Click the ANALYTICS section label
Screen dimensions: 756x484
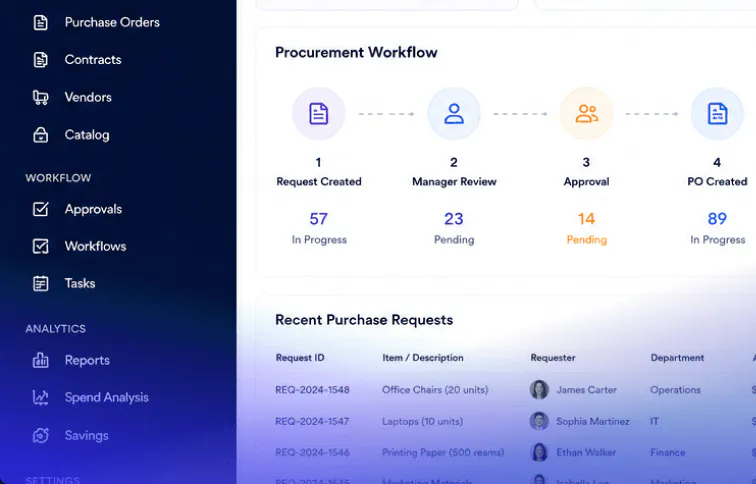pos(55,329)
